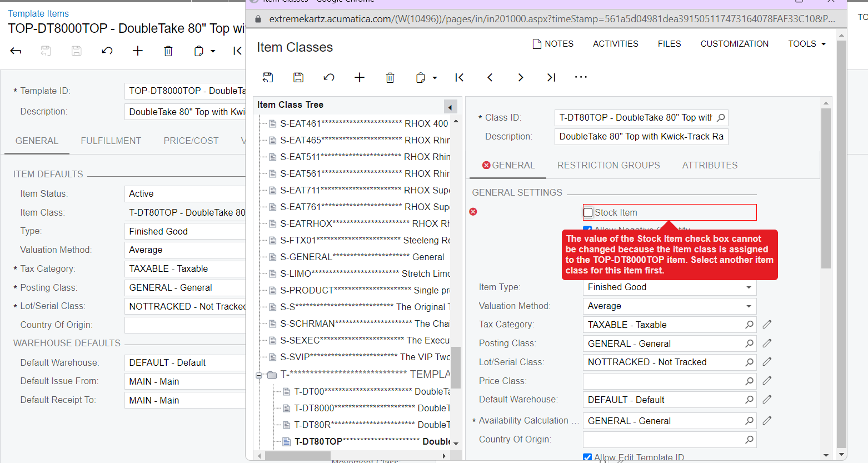This screenshot has width=868, height=463.
Task: Edit Default Warehouse with its pencil icon
Action: click(x=767, y=399)
